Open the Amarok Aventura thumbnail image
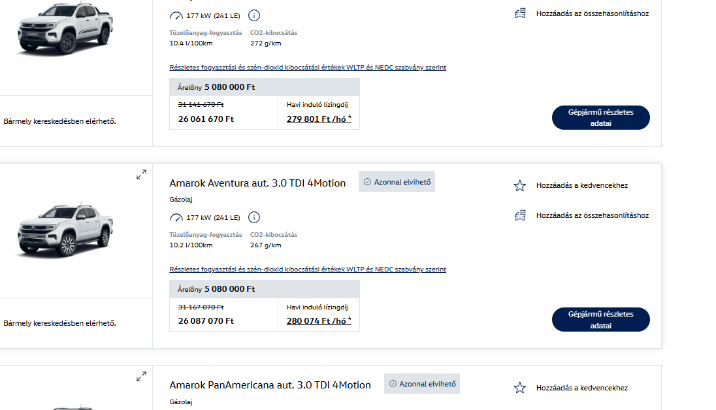716x410 pixels. coord(65,231)
